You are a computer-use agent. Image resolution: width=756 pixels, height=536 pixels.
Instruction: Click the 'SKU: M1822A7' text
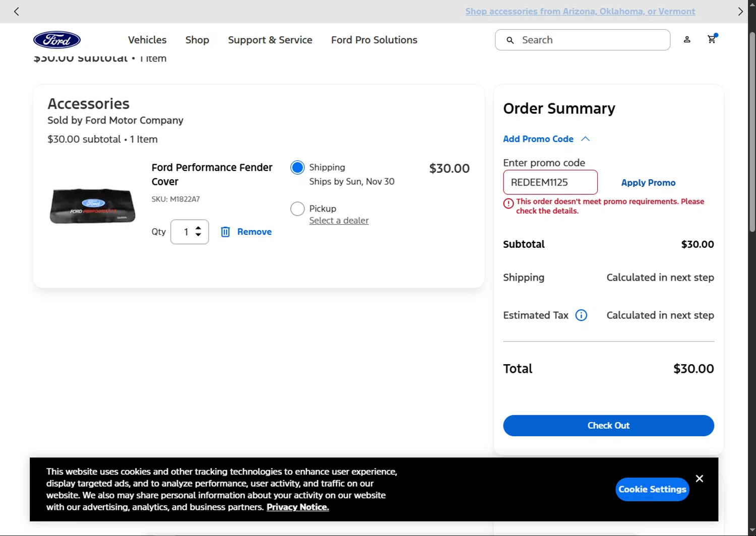[175, 199]
